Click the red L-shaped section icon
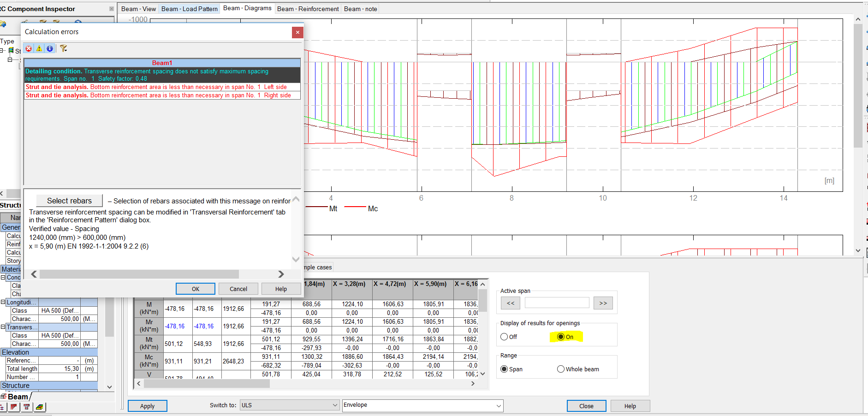The width and height of the screenshot is (868, 416). tap(14, 407)
